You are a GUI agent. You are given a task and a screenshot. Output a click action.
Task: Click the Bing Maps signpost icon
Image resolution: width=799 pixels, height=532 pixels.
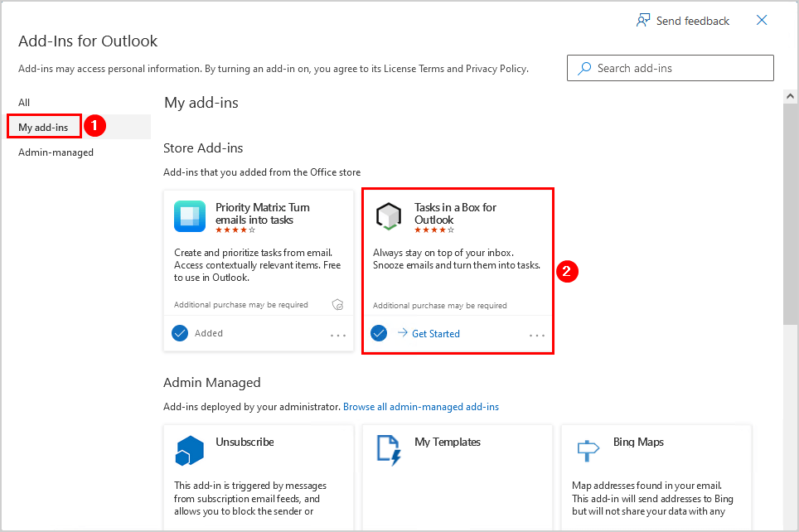(588, 451)
